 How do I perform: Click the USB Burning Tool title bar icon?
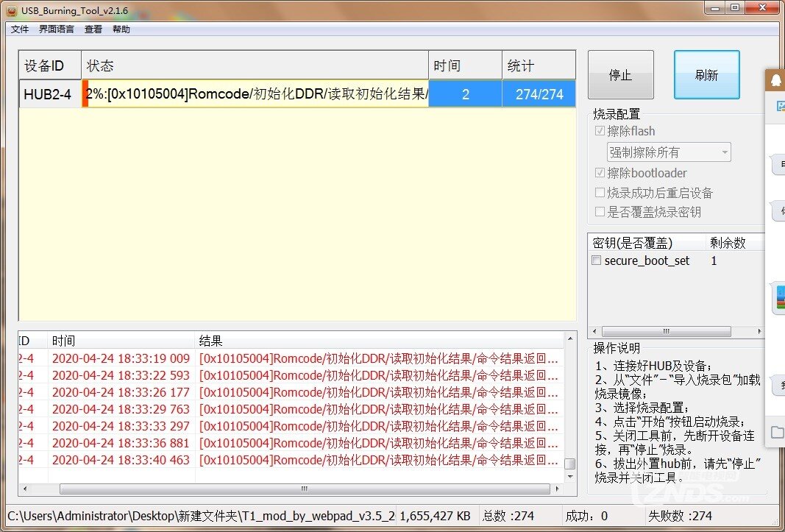click(x=12, y=10)
